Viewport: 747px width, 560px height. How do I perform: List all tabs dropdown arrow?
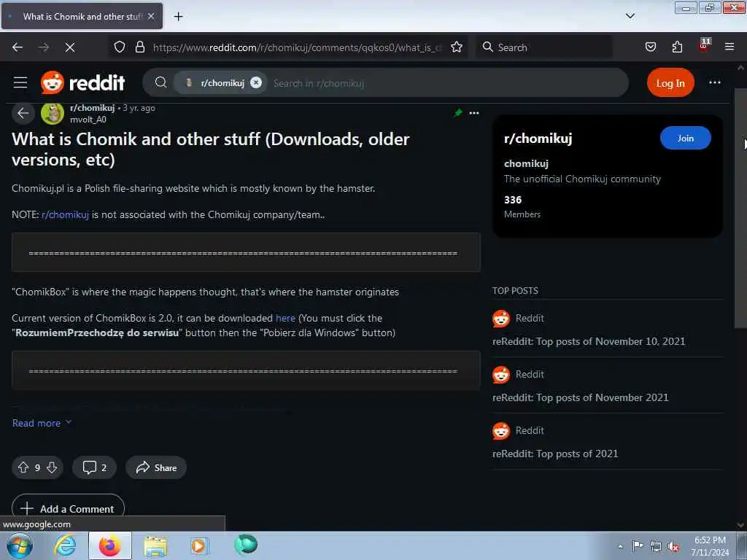coord(630,16)
